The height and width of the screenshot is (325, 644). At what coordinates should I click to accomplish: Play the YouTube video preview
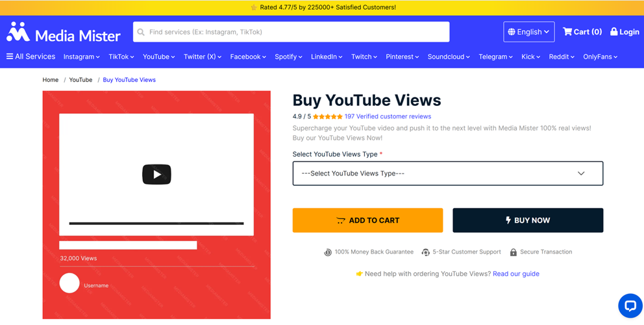point(156,174)
